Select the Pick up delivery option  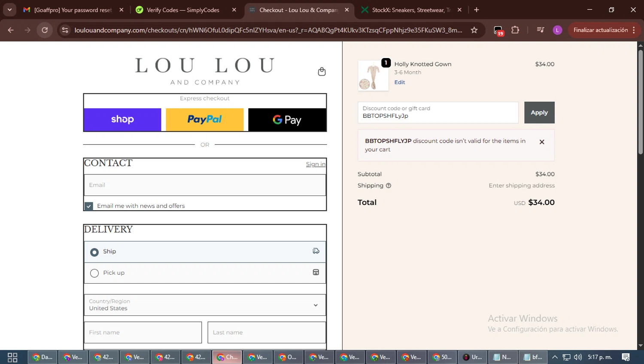[94, 273]
